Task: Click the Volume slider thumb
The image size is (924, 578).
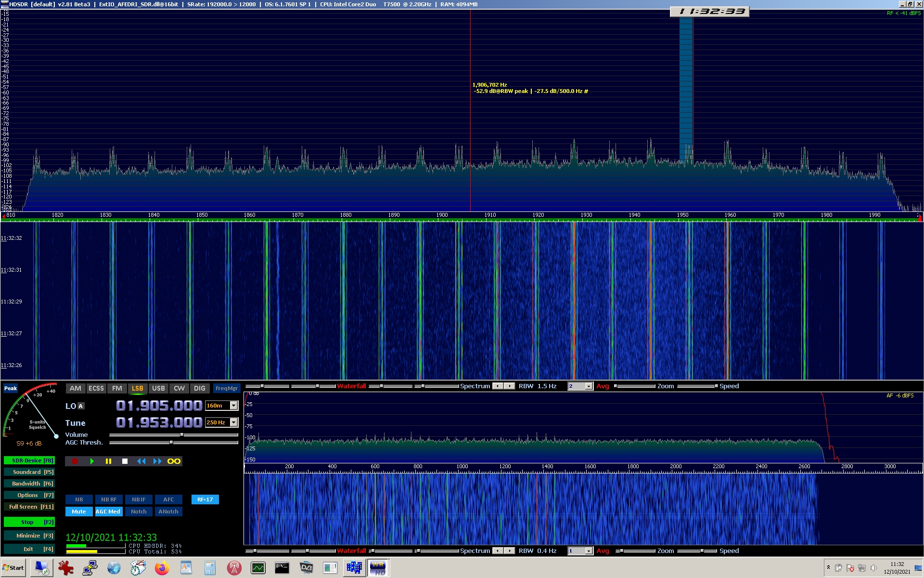Action: pyautogui.click(x=182, y=435)
